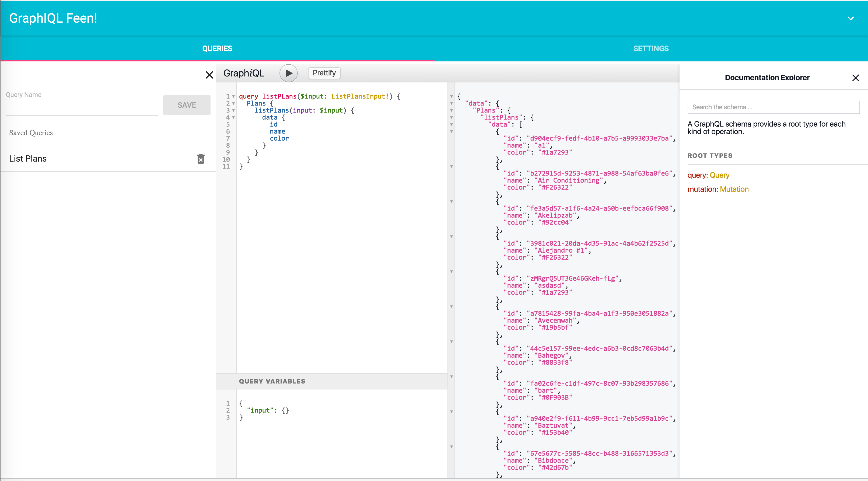
Task: Save the current query with SAVE
Action: click(187, 105)
